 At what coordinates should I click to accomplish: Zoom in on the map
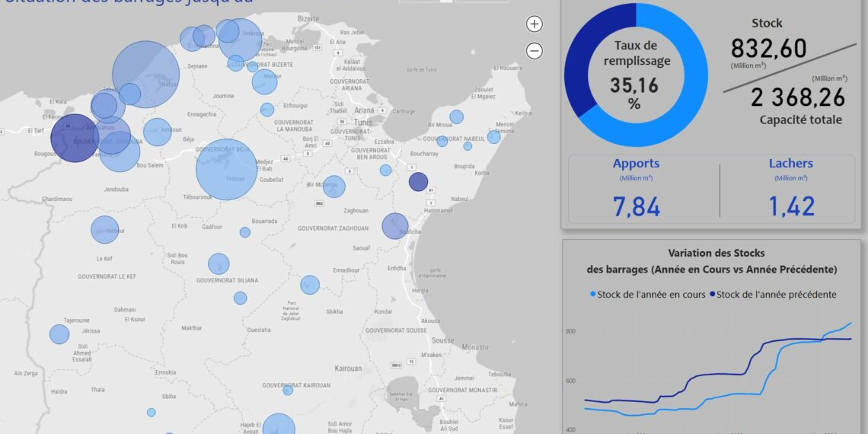click(x=535, y=24)
